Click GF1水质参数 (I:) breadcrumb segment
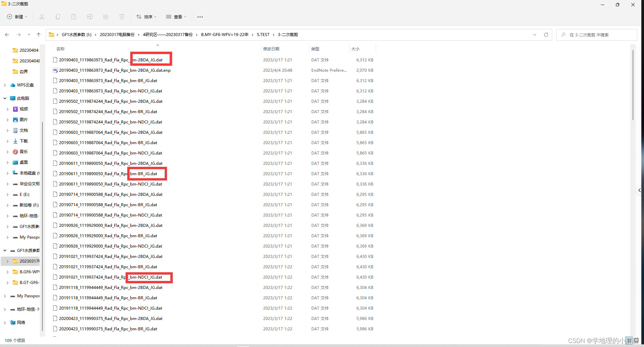644x347 pixels. tap(76, 35)
